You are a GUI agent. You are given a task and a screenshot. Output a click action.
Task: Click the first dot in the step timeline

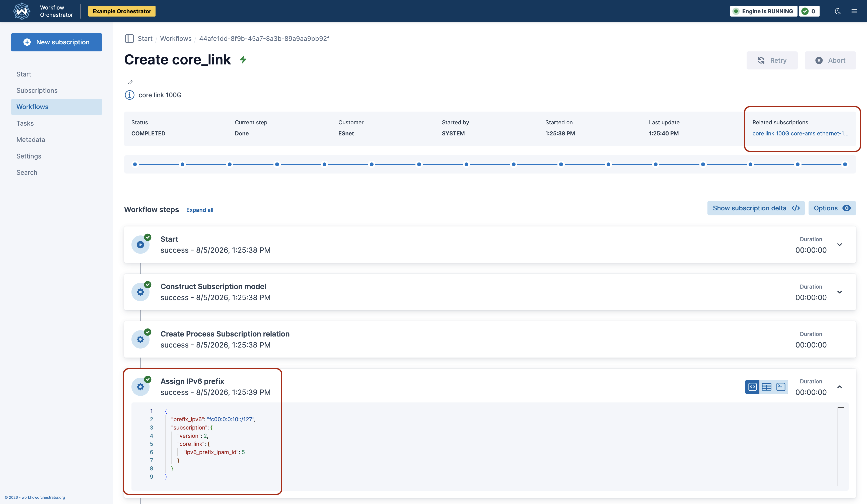pos(135,164)
